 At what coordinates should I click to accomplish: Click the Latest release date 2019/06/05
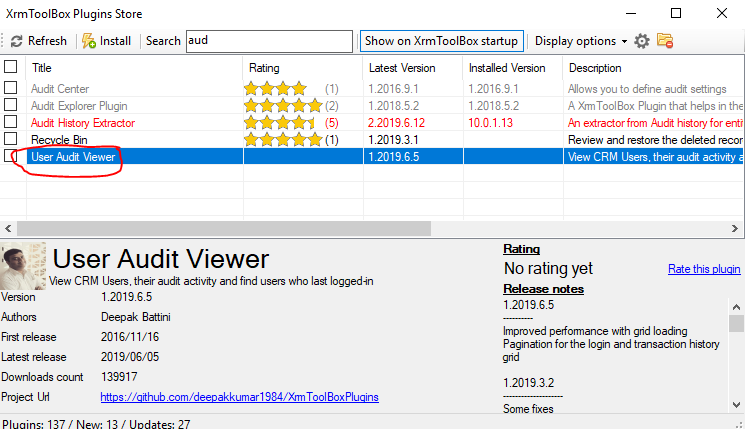[x=130, y=357]
